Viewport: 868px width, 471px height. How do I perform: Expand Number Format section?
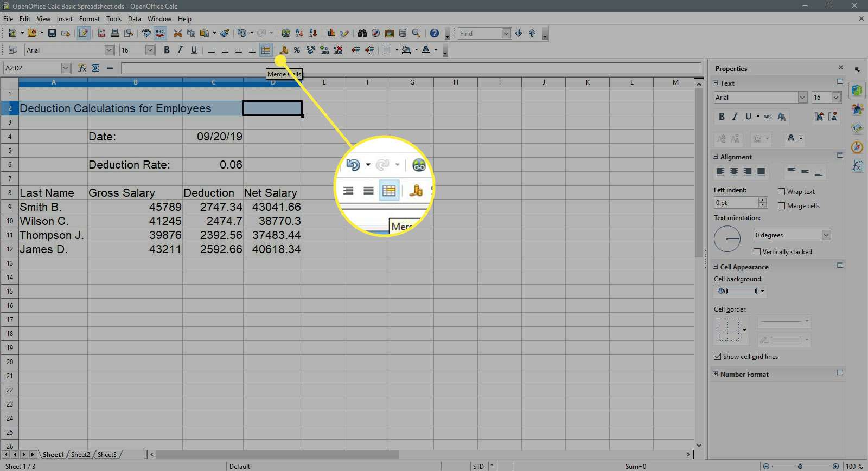point(715,374)
